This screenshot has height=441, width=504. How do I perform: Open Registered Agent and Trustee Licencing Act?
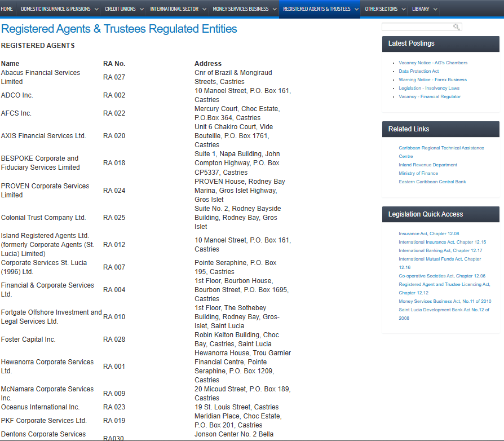(445, 288)
